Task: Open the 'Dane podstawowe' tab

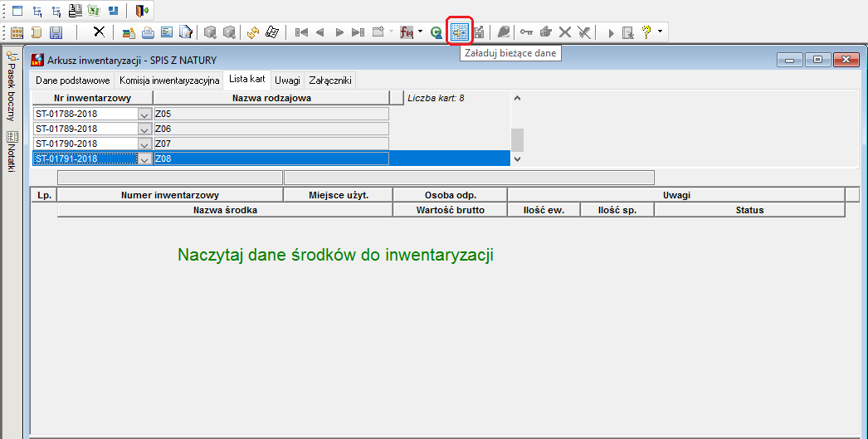Action: coord(72,80)
